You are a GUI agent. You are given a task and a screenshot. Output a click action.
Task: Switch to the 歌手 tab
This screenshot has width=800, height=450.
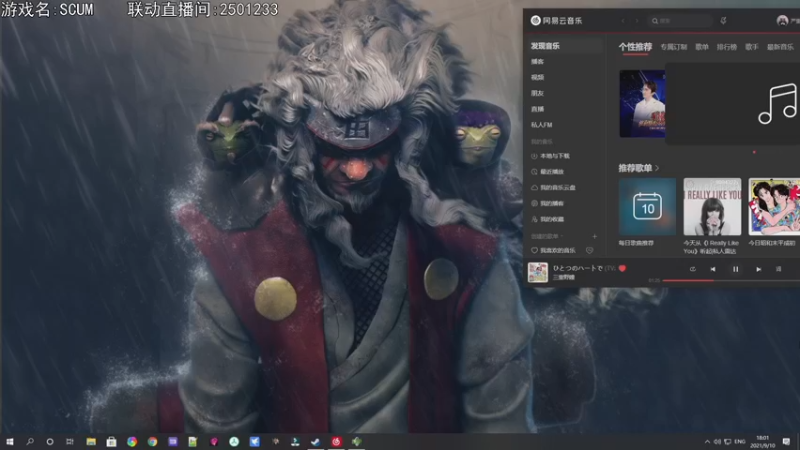point(752,47)
